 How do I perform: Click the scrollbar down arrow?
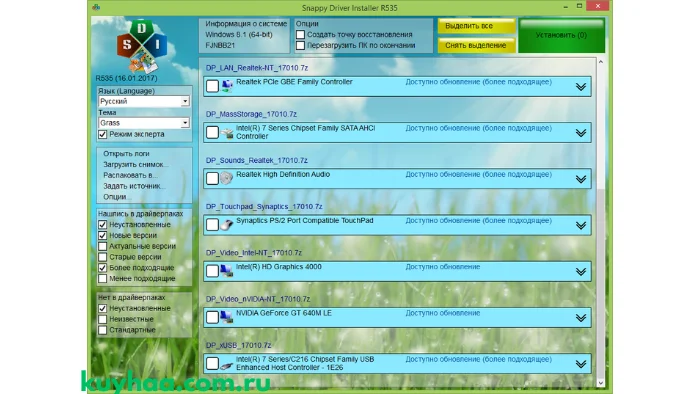[601, 382]
